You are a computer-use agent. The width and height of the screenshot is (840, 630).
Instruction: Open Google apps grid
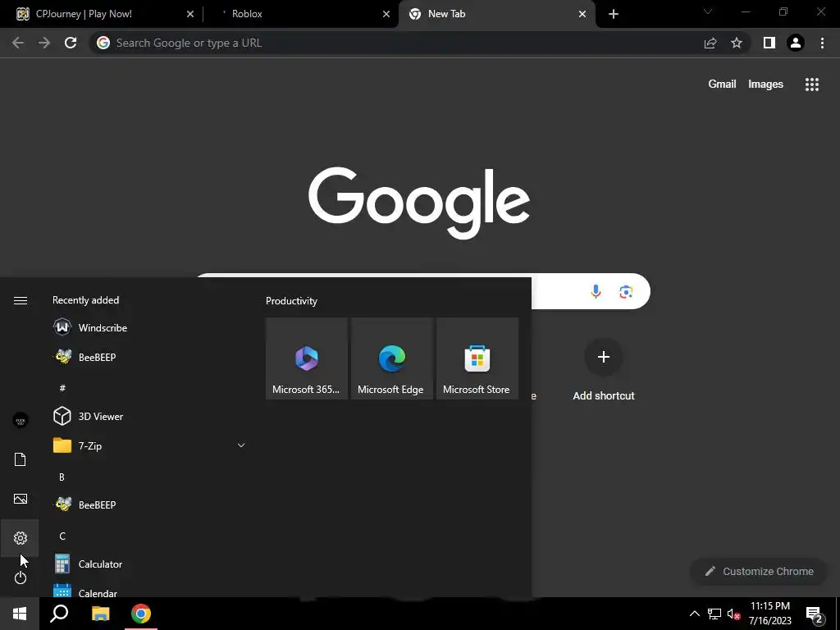(x=812, y=84)
